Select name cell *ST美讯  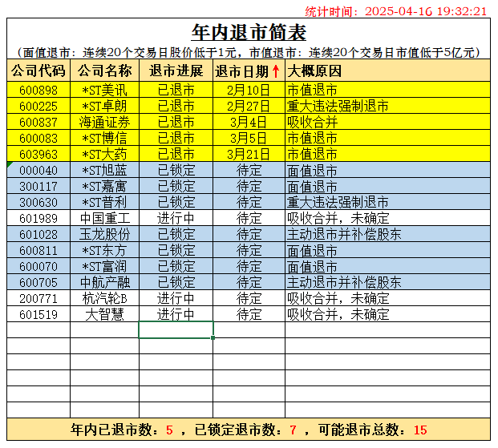pyautogui.click(x=104, y=90)
